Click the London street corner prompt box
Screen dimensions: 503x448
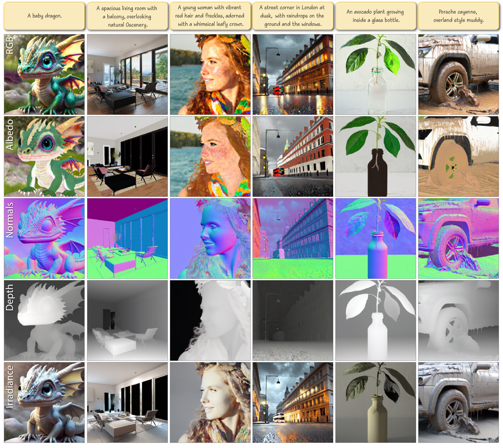click(293, 16)
